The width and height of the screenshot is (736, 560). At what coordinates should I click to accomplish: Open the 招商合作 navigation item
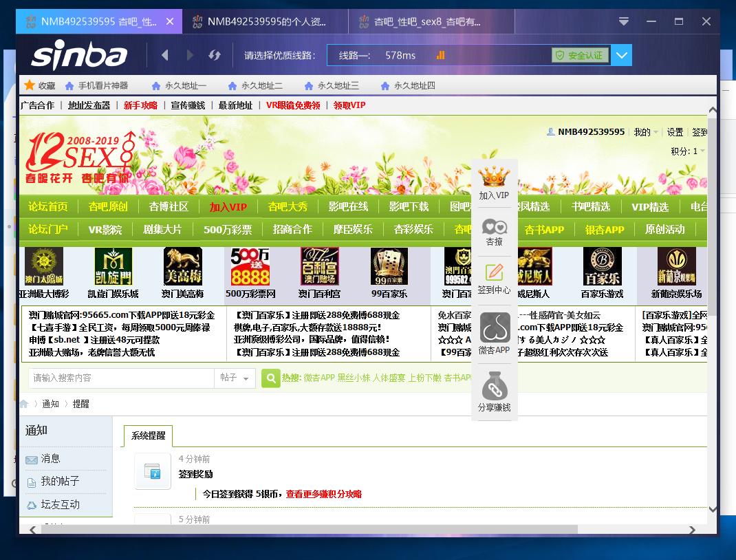[292, 229]
